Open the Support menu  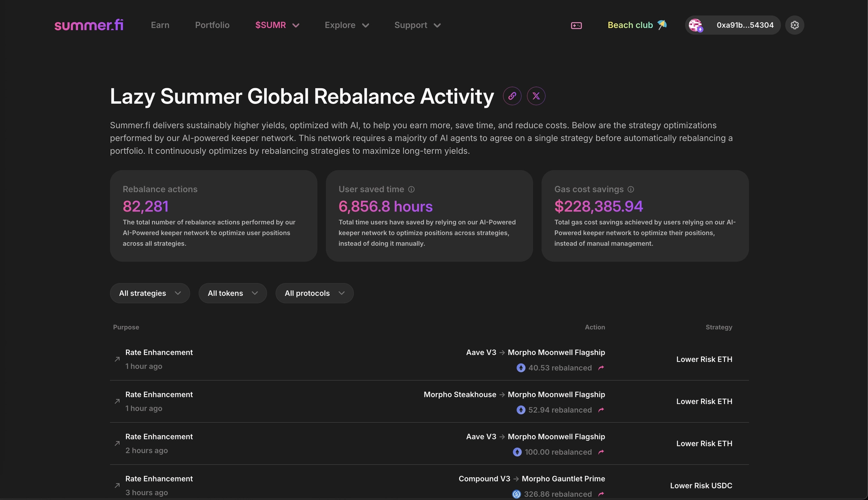pyautogui.click(x=417, y=25)
